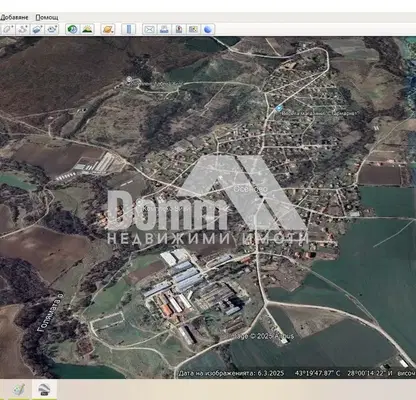Screen dimensions: 416x400
Task: Click the Save Image icon
Action: [x=179, y=29]
